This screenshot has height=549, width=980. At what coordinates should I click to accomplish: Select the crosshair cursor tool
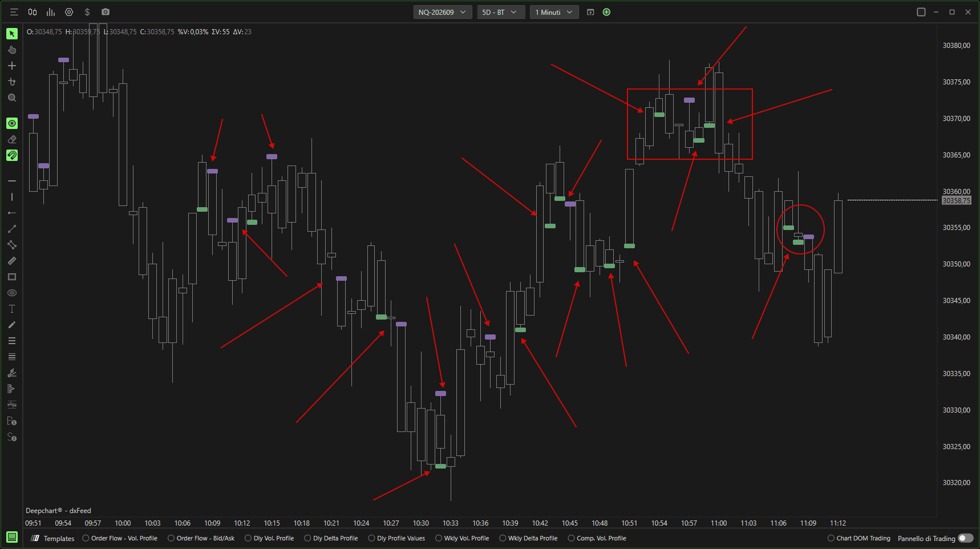12,66
